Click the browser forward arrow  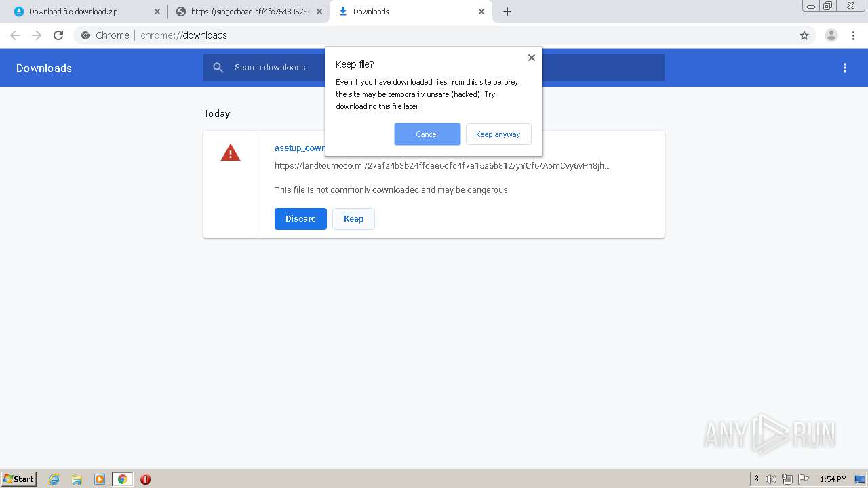pos(37,35)
